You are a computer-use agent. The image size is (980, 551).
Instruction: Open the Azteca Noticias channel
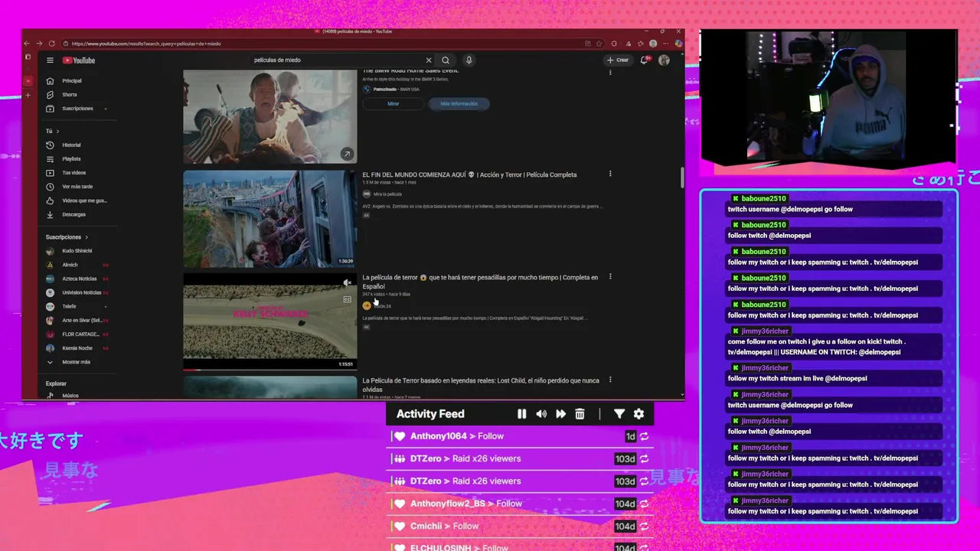79,279
